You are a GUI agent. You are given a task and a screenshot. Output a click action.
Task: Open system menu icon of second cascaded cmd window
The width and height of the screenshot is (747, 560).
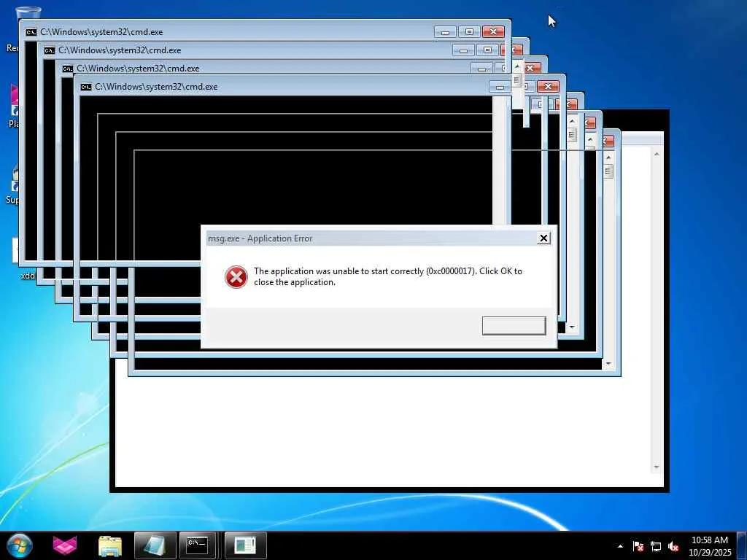[x=50, y=50]
